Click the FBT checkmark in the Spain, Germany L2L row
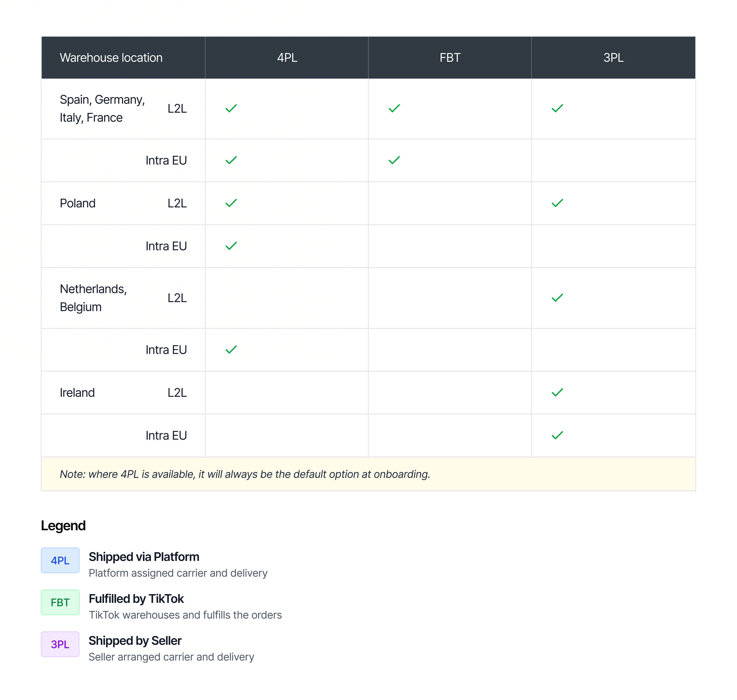The width and height of the screenshot is (737, 700). (394, 108)
